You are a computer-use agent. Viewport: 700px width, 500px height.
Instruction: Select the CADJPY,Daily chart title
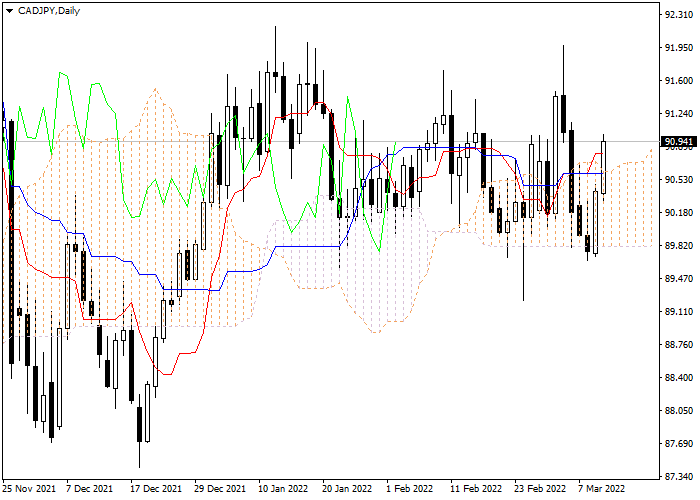(49, 11)
